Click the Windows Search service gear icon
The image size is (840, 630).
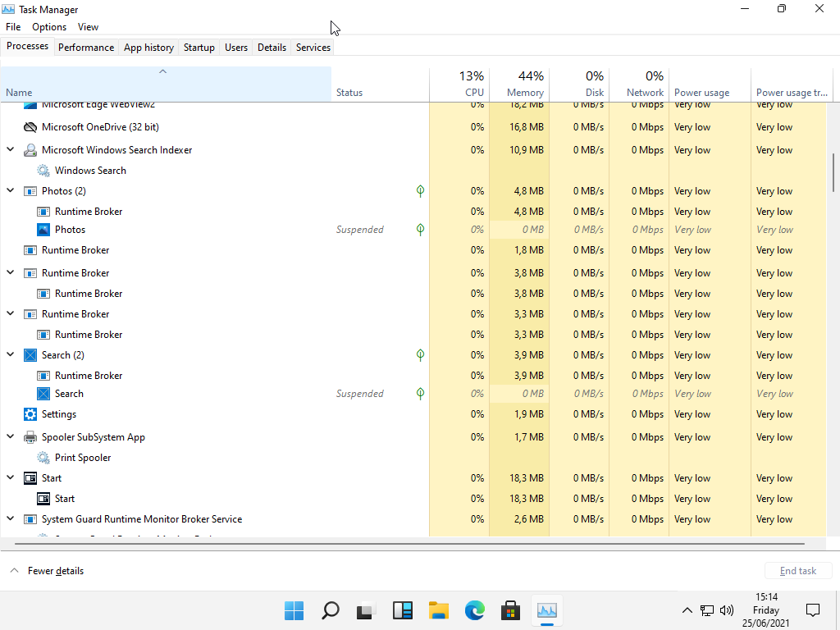coord(43,171)
